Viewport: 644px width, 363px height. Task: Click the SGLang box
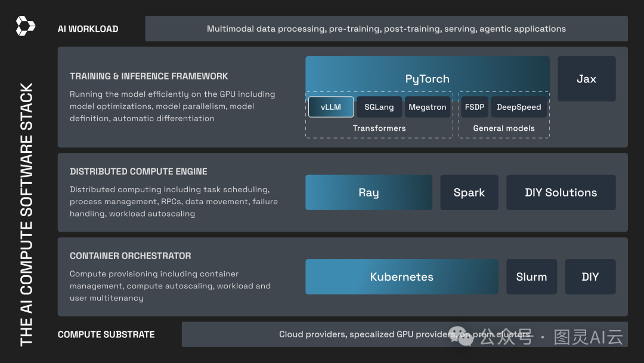(x=379, y=107)
